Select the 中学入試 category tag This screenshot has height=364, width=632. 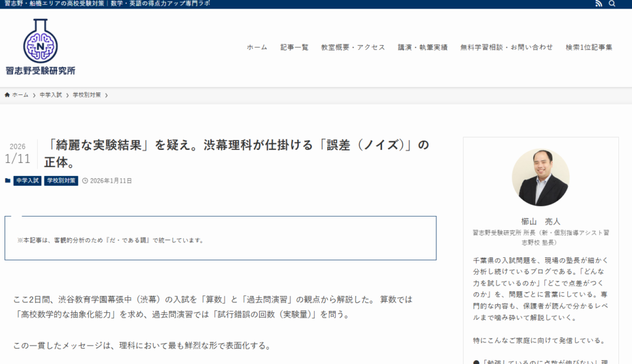tap(27, 181)
